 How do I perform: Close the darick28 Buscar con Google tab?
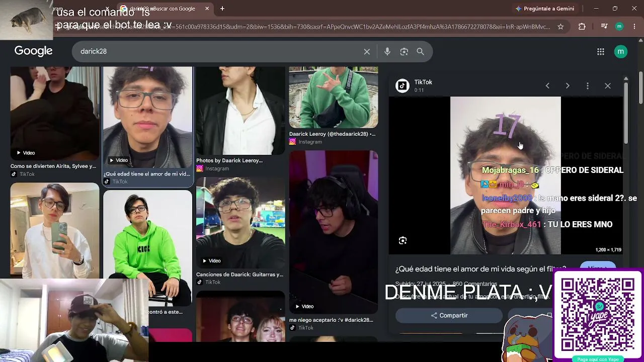point(207,9)
